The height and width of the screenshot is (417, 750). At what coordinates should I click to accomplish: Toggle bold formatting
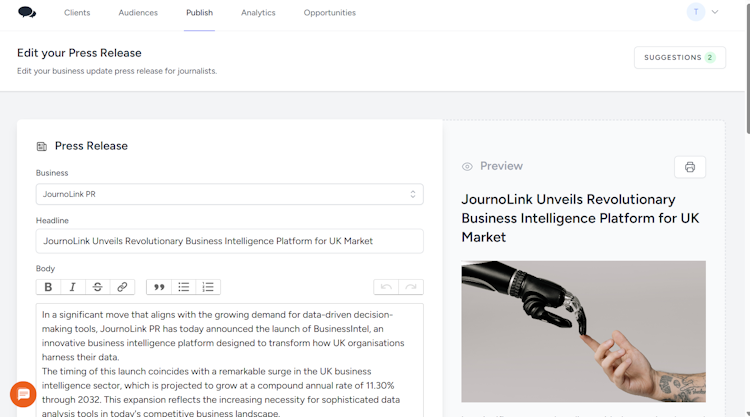point(48,287)
